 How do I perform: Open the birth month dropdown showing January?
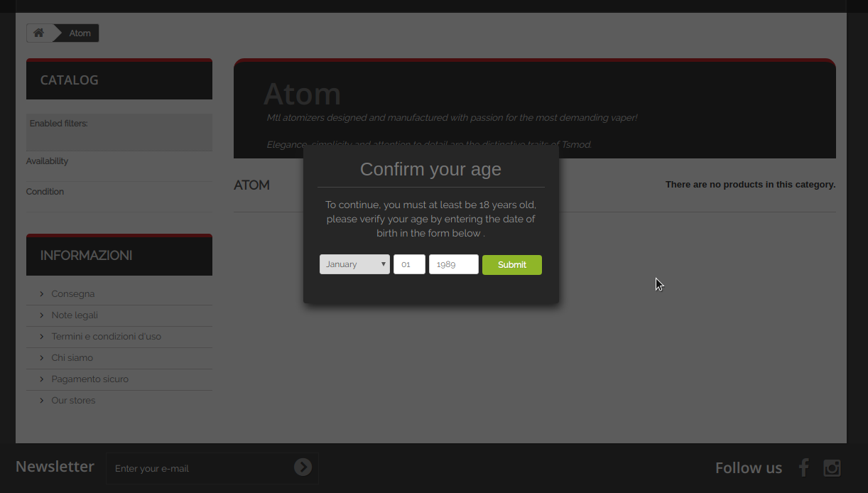[x=354, y=264]
